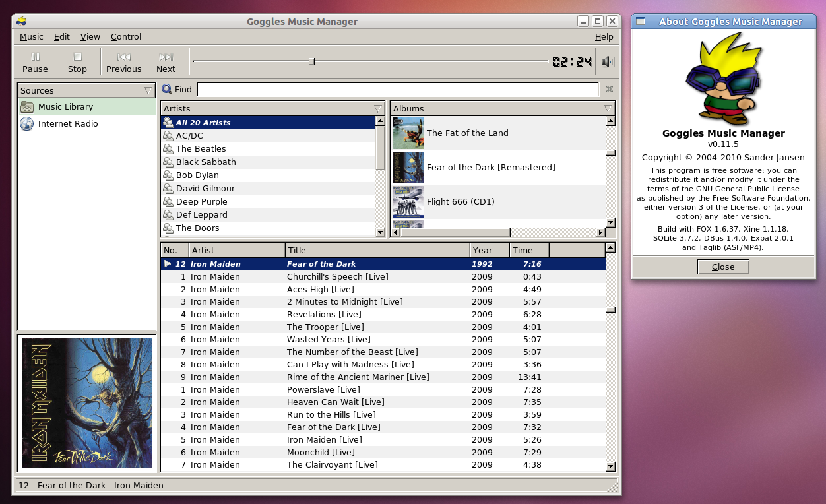The image size is (826, 504).
Task: Open the Music menu
Action: click(x=32, y=37)
